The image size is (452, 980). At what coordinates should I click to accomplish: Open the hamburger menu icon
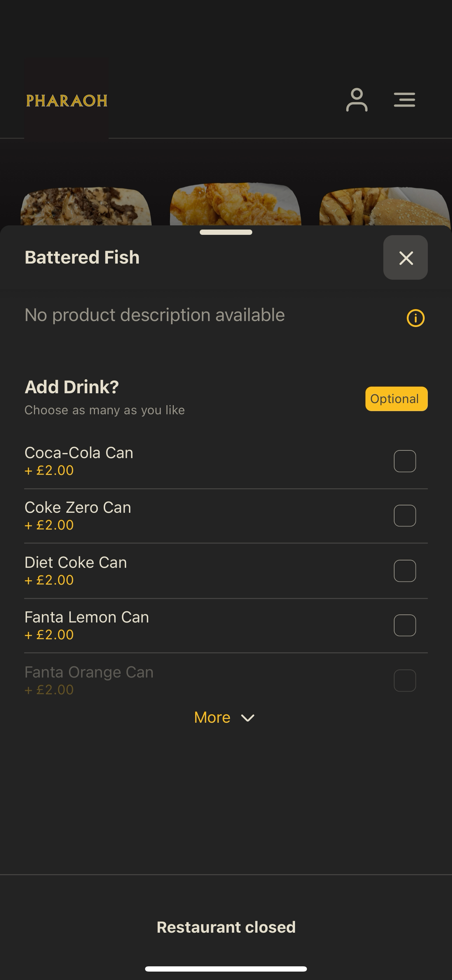[x=404, y=100]
